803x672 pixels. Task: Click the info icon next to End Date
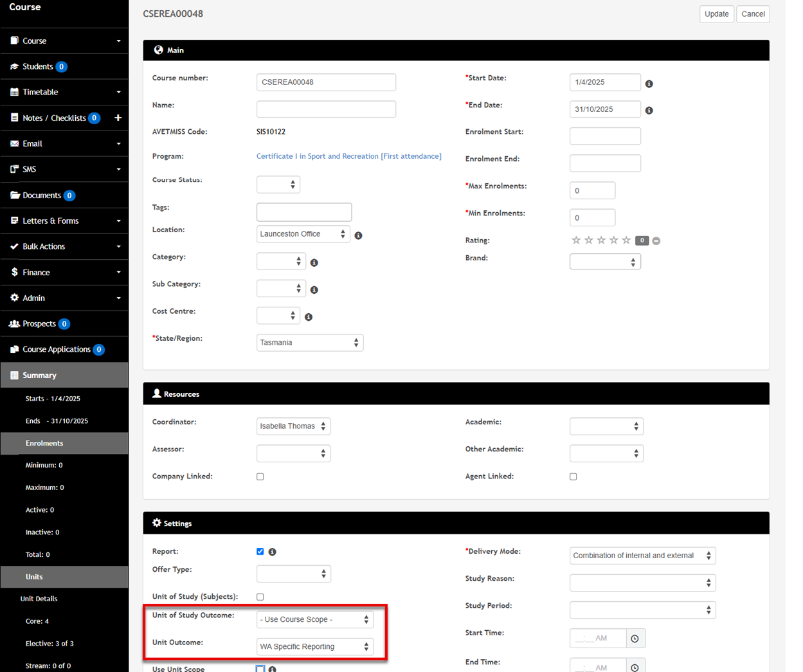click(649, 111)
